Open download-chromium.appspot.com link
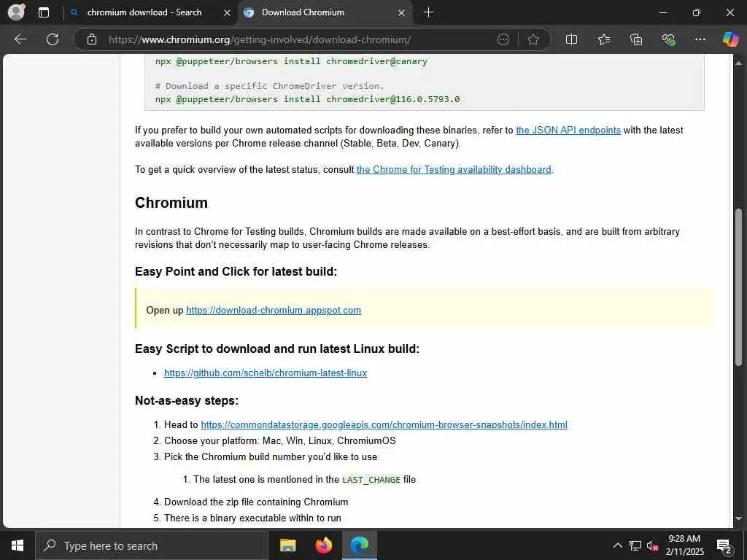This screenshot has height=560, width=747. click(274, 311)
